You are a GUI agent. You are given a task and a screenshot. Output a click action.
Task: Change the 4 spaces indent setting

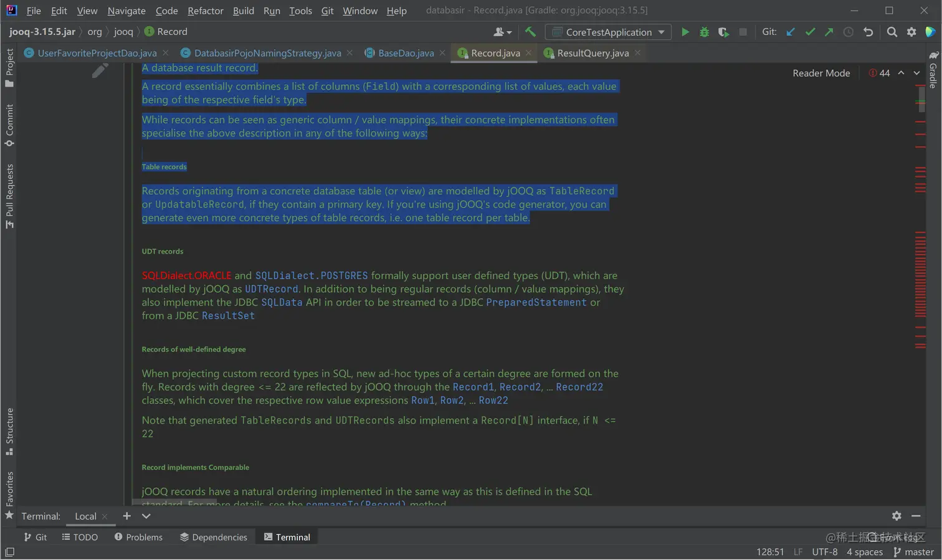(x=865, y=552)
